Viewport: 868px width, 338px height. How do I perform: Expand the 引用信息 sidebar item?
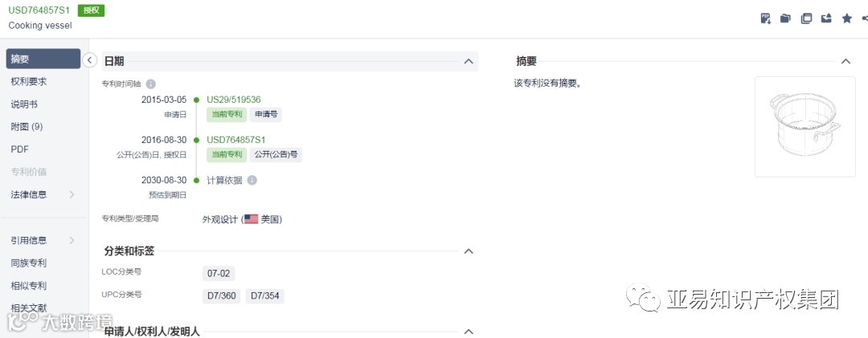[43, 241]
